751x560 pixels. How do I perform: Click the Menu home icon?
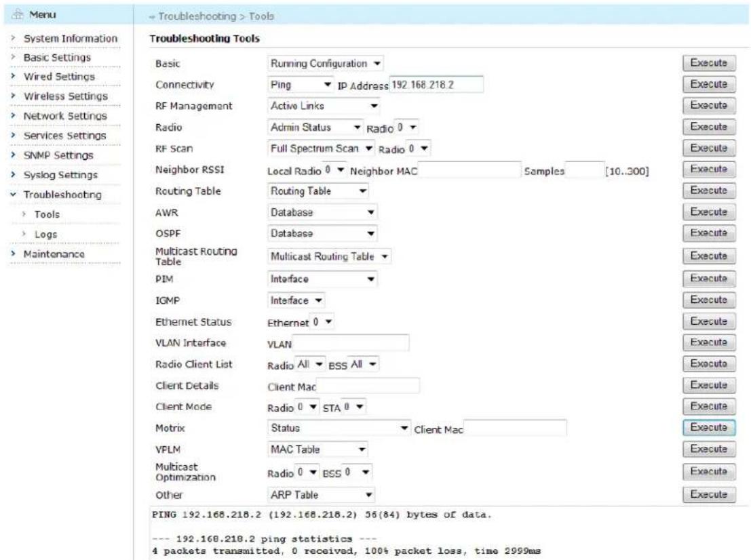tap(17, 15)
